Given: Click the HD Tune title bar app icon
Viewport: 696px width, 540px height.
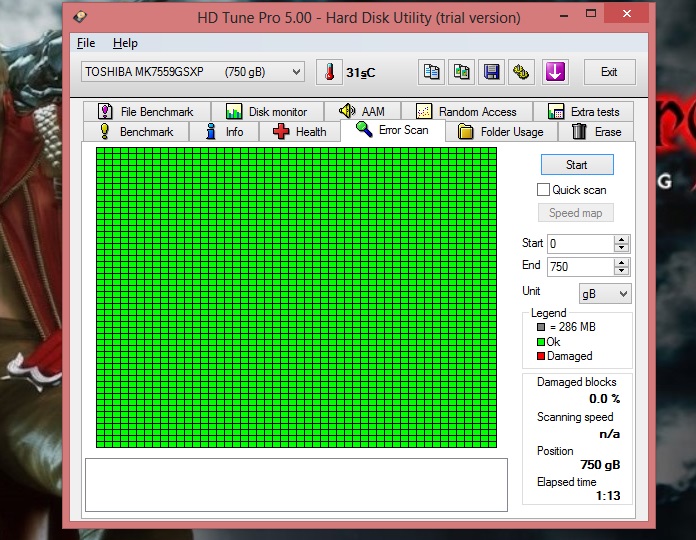Looking at the screenshot, I should tap(81, 17).
